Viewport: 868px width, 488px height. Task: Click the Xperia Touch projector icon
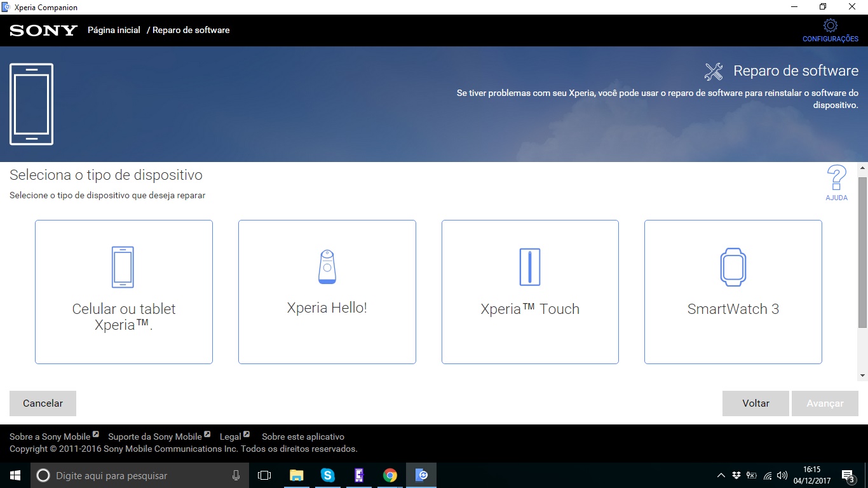point(530,267)
